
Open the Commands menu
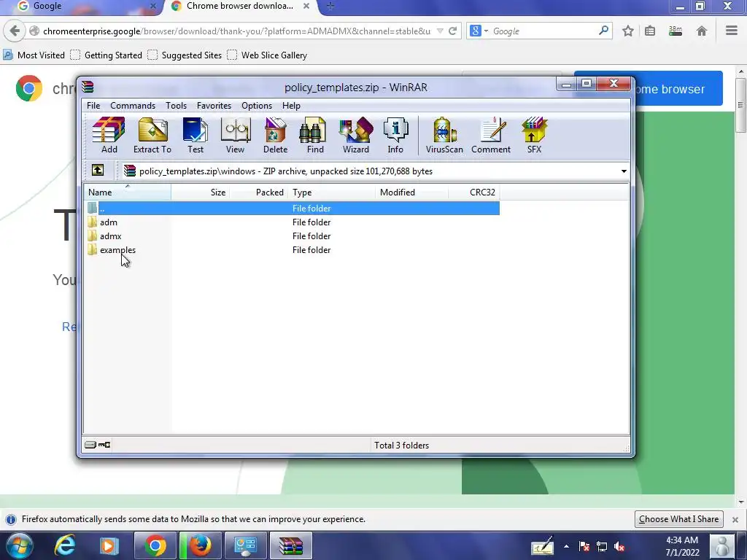[133, 106]
